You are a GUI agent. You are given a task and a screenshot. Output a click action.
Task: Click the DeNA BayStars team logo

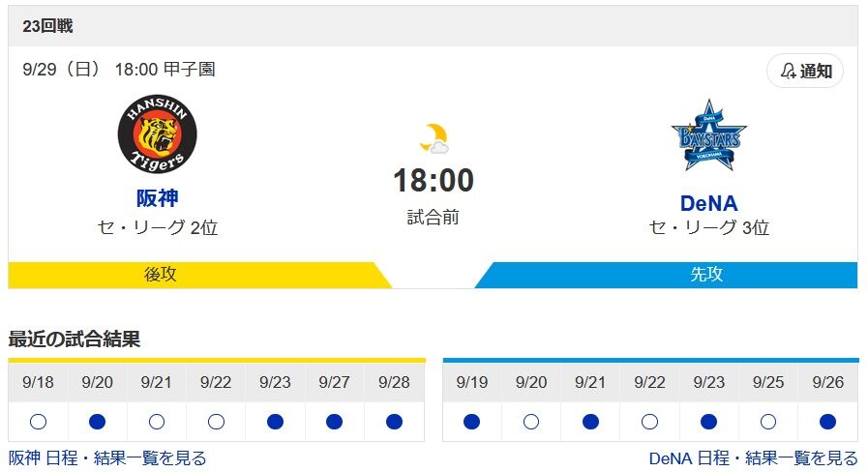[708, 136]
